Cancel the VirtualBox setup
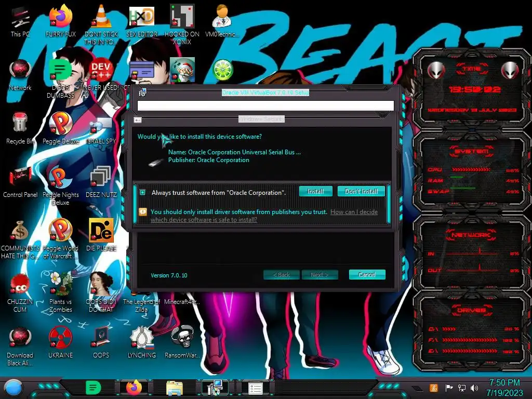The height and width of the screenshot is (399, 532). pyautogui.click(x=367, y=274)
